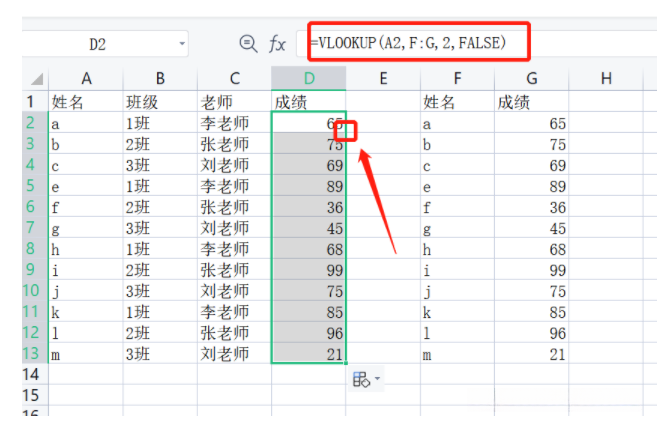
Task: Click cell B1 containing 班级
Action: (x=160, y=101)
